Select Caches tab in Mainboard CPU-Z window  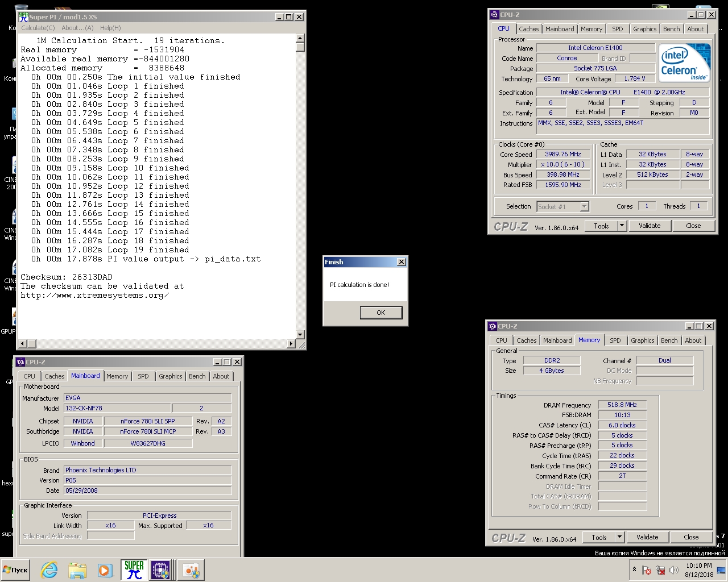pos(55,376)
